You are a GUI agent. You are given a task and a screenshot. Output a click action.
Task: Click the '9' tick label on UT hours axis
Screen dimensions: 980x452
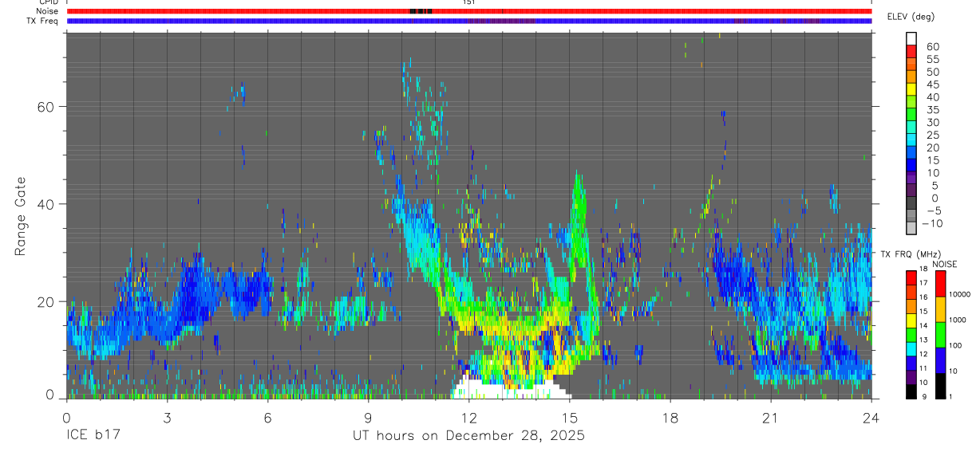point(368,417)
